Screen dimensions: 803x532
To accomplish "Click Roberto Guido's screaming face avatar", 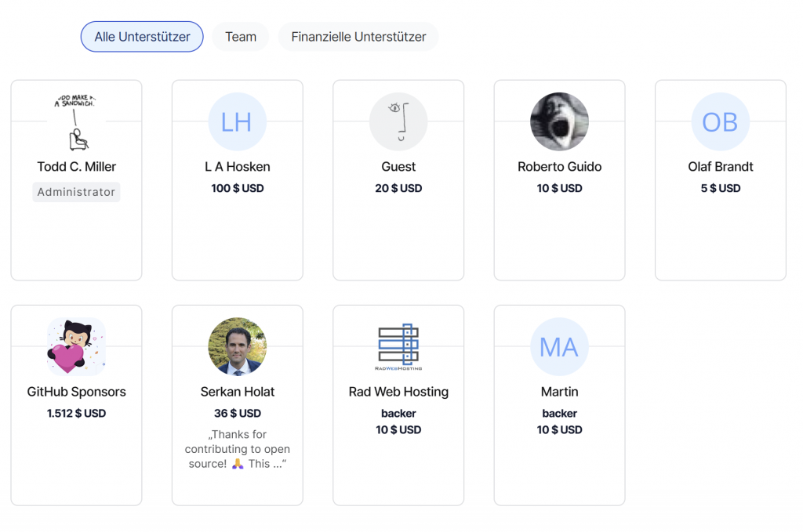I will 559,122.
